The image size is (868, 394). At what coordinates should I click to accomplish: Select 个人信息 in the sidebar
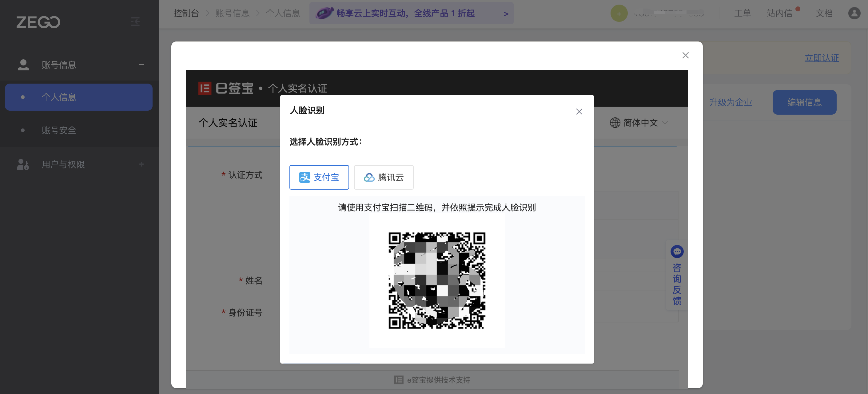(78, 97)
